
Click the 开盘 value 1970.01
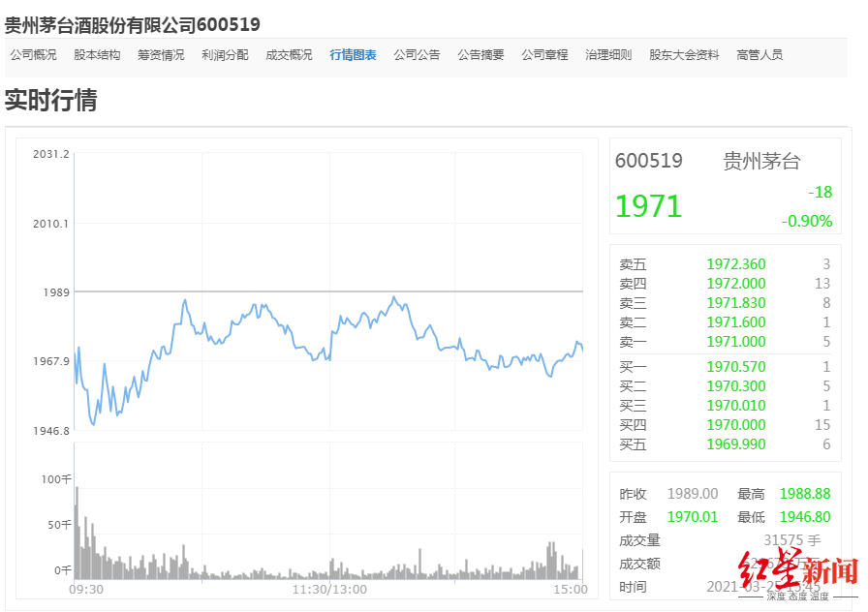click(693, 517)
